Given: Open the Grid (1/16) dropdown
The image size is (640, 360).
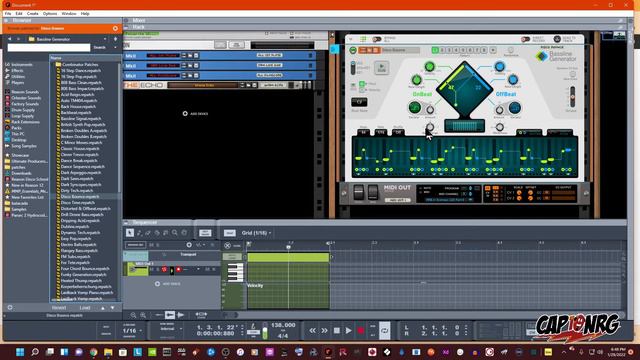Looking at the screenshot, I should point(256,233).
